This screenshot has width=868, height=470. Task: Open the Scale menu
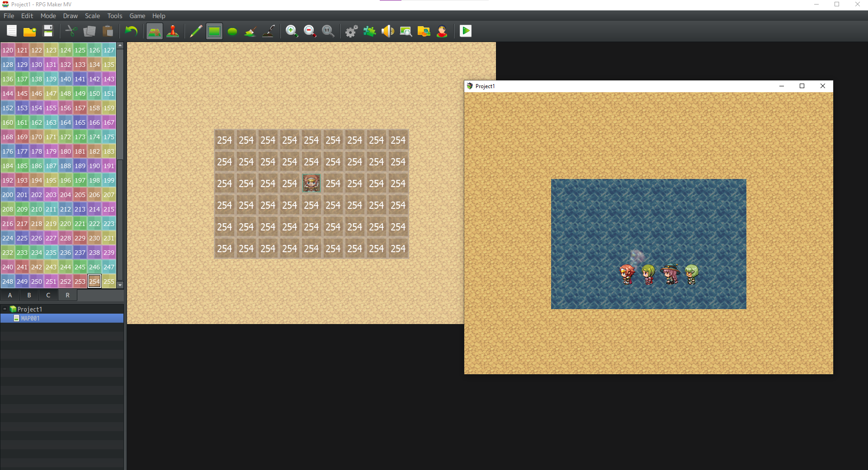[x=93, y=16]
